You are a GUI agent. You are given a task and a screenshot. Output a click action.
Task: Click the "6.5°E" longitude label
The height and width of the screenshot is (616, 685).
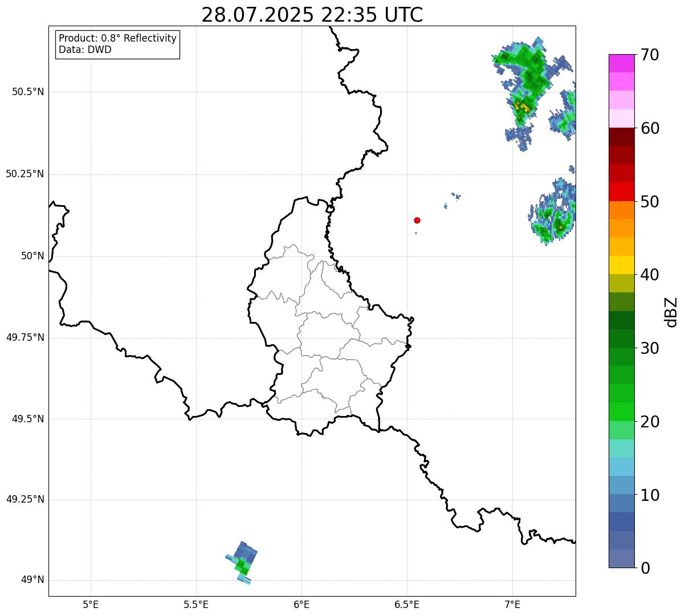407,604
